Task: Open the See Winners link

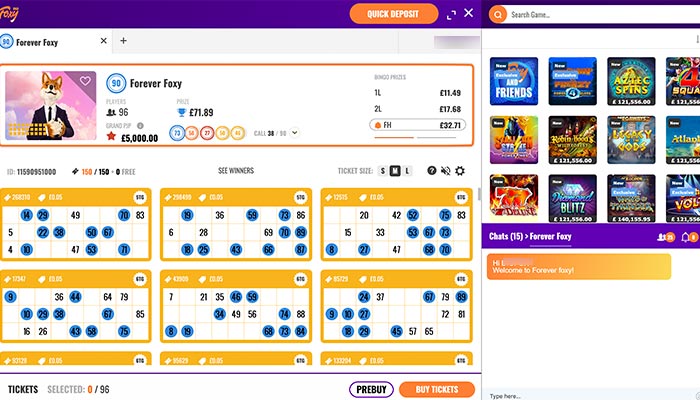Action: coord(236,171)
